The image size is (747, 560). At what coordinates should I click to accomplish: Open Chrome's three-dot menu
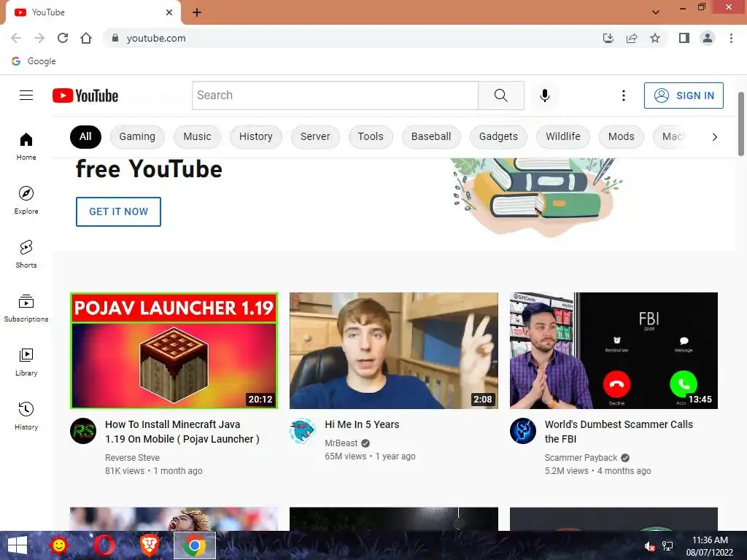(x=731, y=38)
